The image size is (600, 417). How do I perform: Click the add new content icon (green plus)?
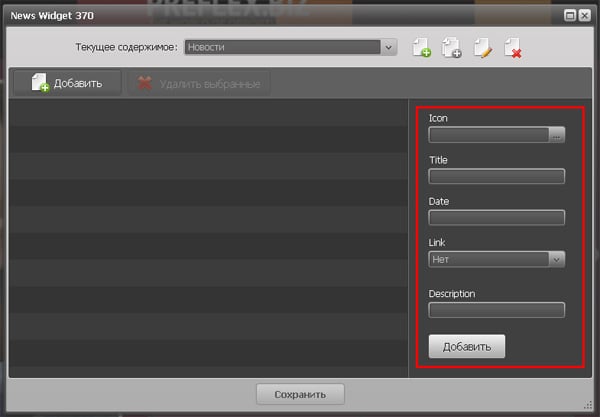click(422, 47)
